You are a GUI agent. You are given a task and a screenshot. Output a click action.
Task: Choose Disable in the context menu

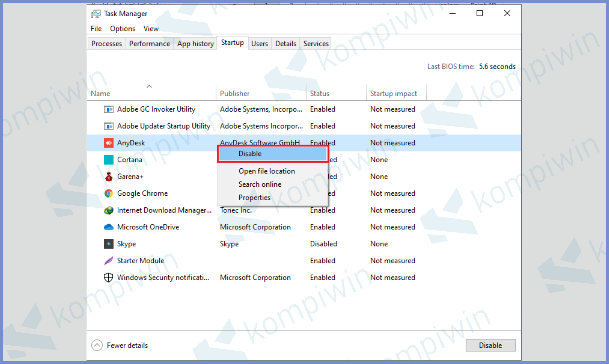point(273,154)
